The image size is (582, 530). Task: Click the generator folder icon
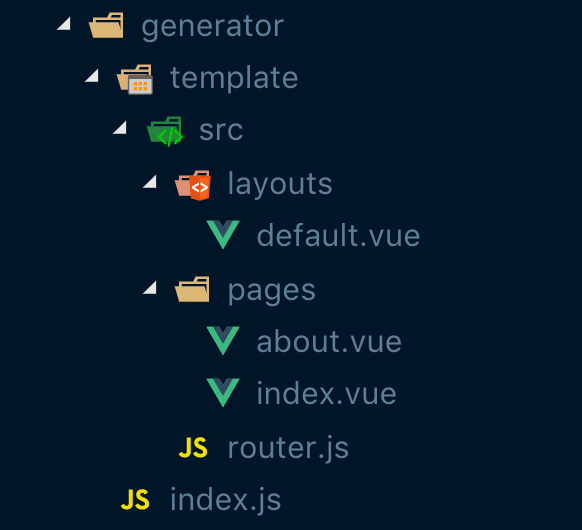[x=106, y=25]
